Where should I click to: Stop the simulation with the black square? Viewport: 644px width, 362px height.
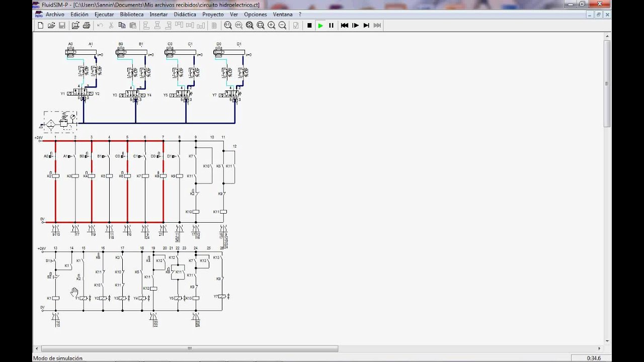click(309, 25)
